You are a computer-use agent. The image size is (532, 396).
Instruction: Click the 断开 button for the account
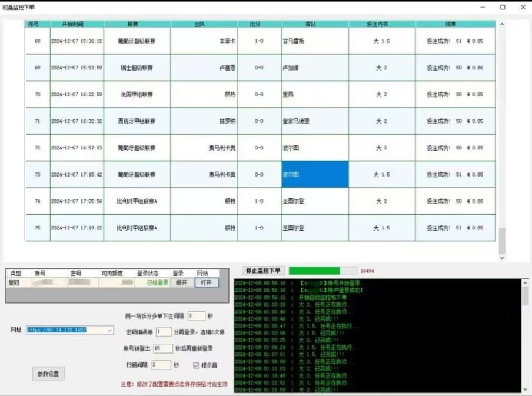pos(181,282)
